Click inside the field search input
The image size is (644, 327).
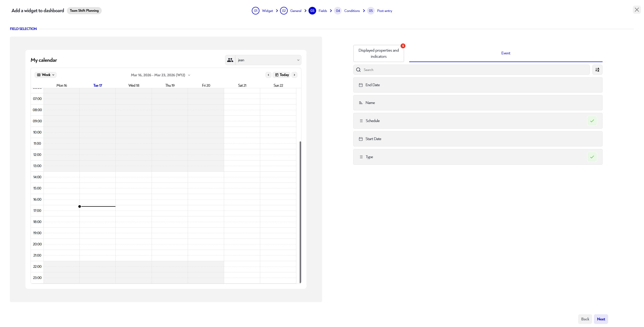[432, 69]
